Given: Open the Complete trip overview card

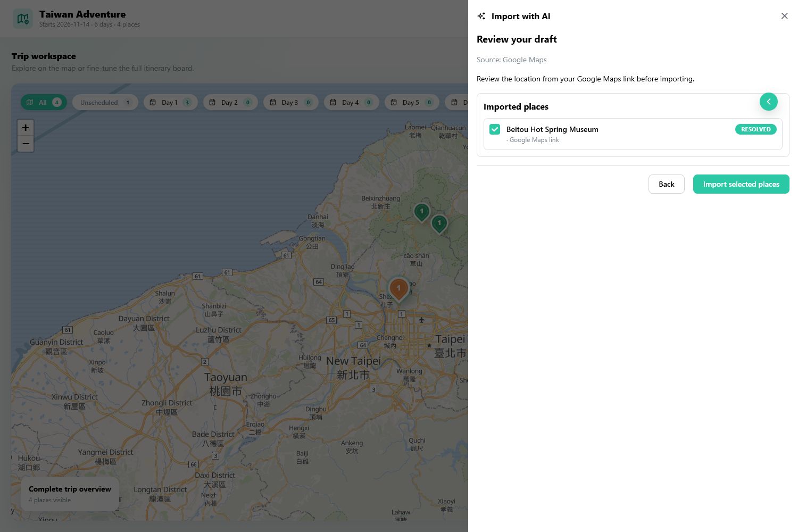Looking at the screenshot, I should [x=70, y=494].
